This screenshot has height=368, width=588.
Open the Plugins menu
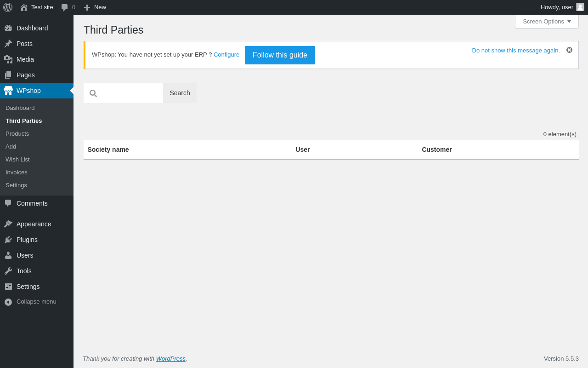point(37,240)
